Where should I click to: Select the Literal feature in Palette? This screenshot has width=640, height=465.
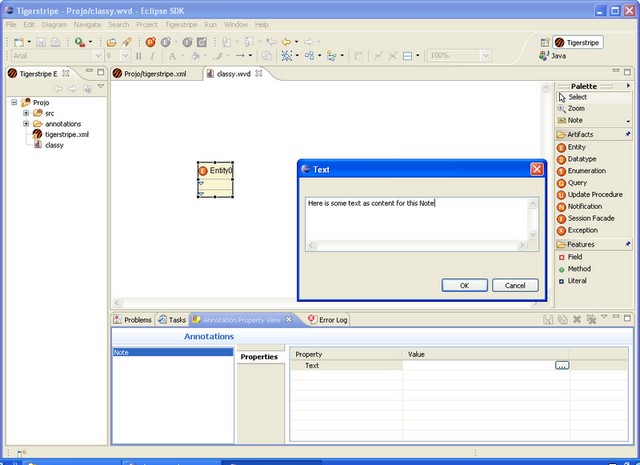pos(573,281)
